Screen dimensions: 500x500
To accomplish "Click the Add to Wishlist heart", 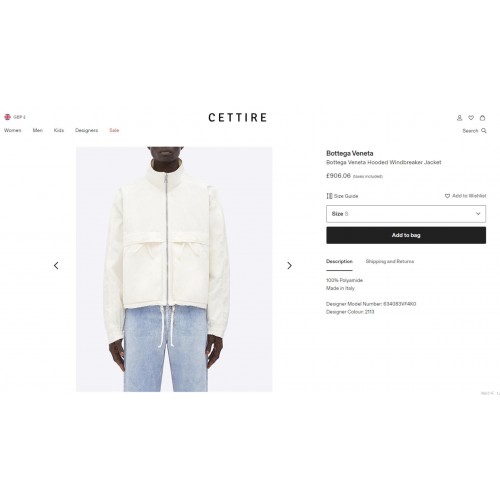I will 447,196.
